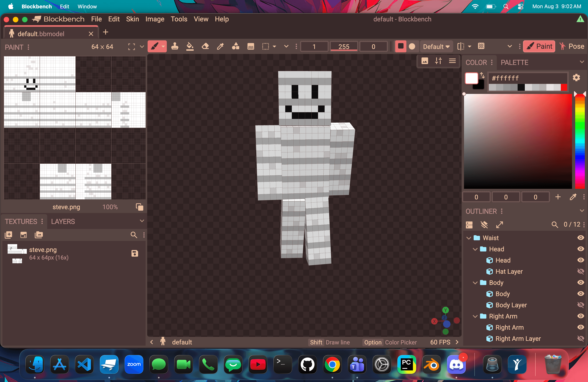The height and width of the screenshot is (382, 588).
Task: Open the Tools menu
Action: (179, 19)
